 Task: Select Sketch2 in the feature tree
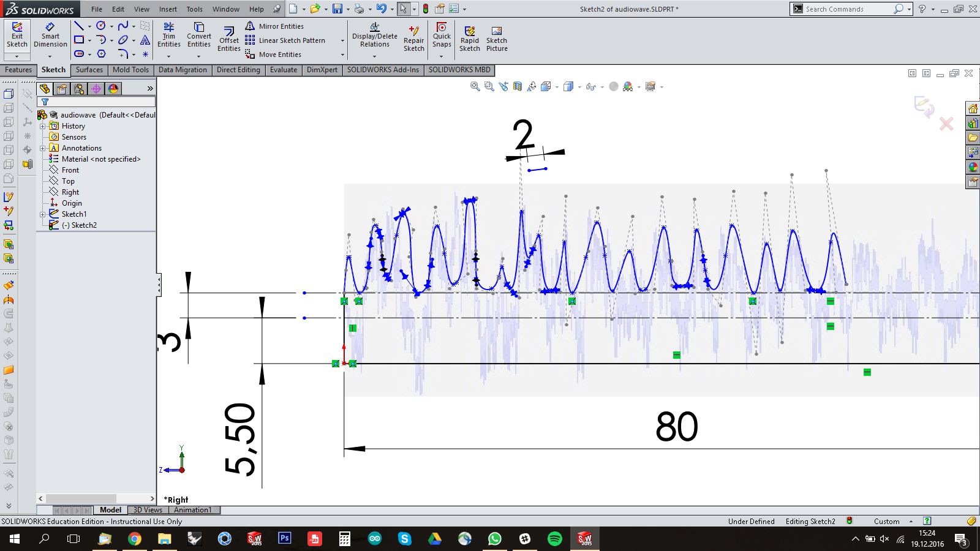pyautogui.click(x=79, y=225)
